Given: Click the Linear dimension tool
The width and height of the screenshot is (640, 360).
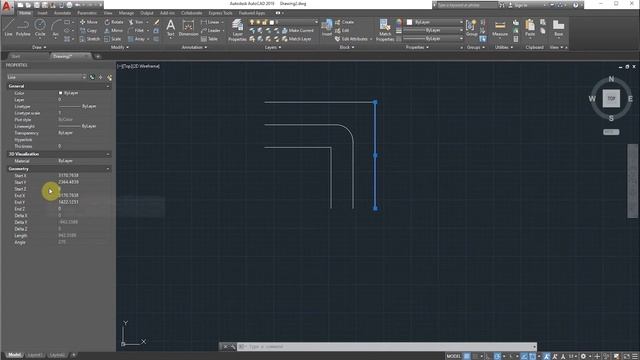Looking at the screenshot, I should tap(210, 22).
